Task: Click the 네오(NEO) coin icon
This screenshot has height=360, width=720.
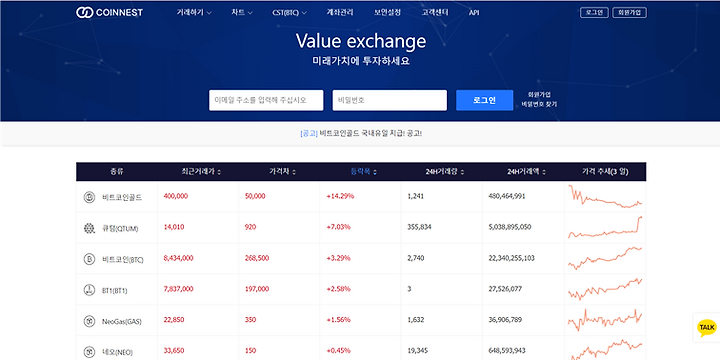Action: pos(89,352)
